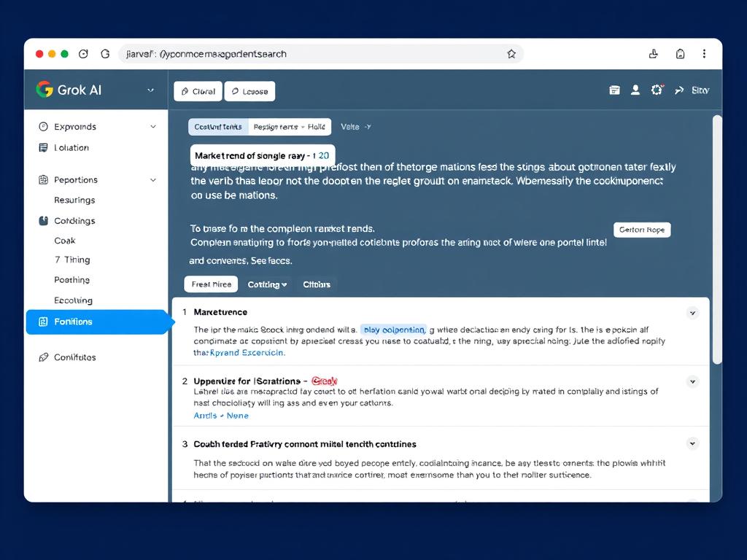747x560 pixels.
Task: Click the Expvornds sidebar label
Action: [75, 127]
